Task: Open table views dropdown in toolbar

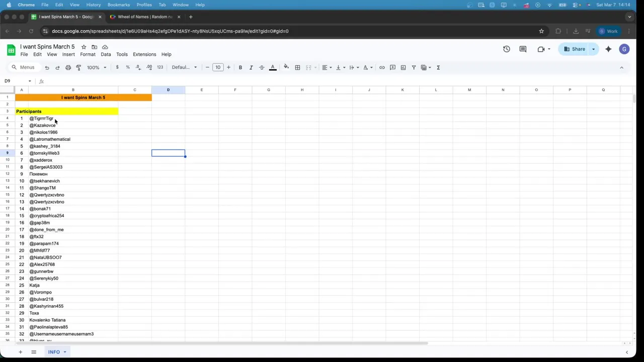Action: tap(426, 67)
